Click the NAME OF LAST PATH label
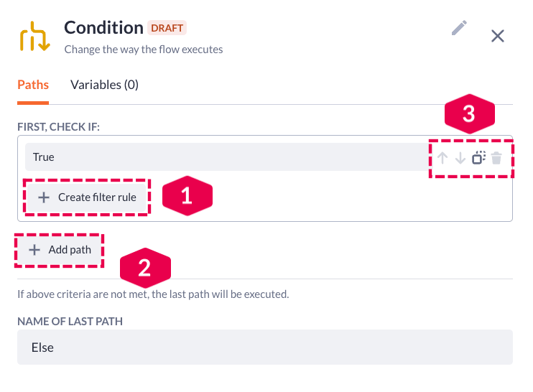 [70, 321]
